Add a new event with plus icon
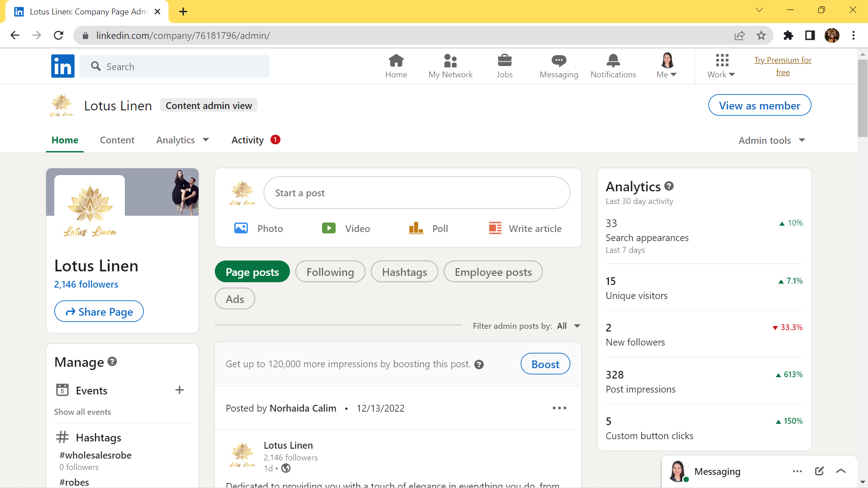The width and height of the screenshot is (868, 488). pos(180,390)
